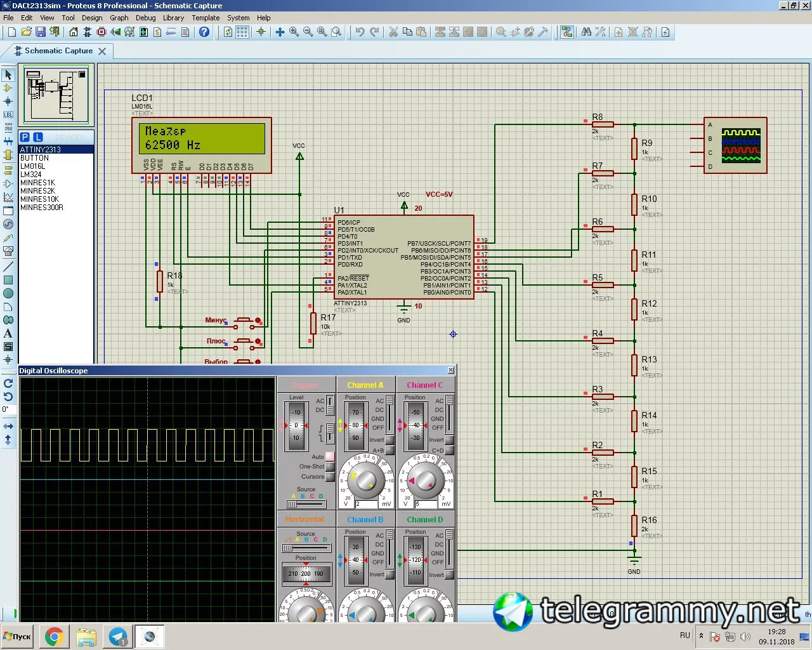Select the Wire Label mode tool

click(8, 114)
